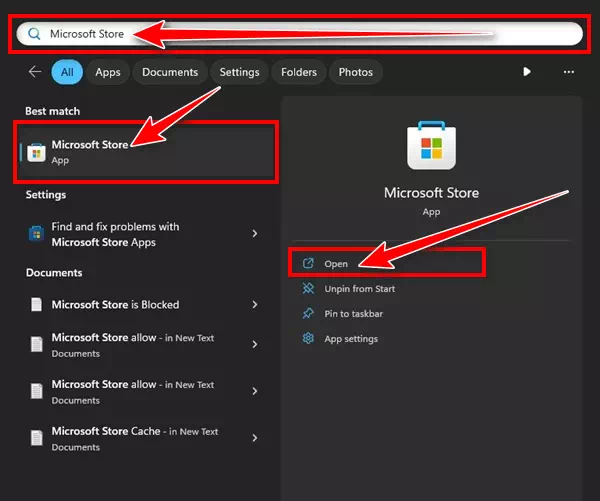
Task: Select the All filter tab
Action: pyautogui.click(x=67, y=72)
